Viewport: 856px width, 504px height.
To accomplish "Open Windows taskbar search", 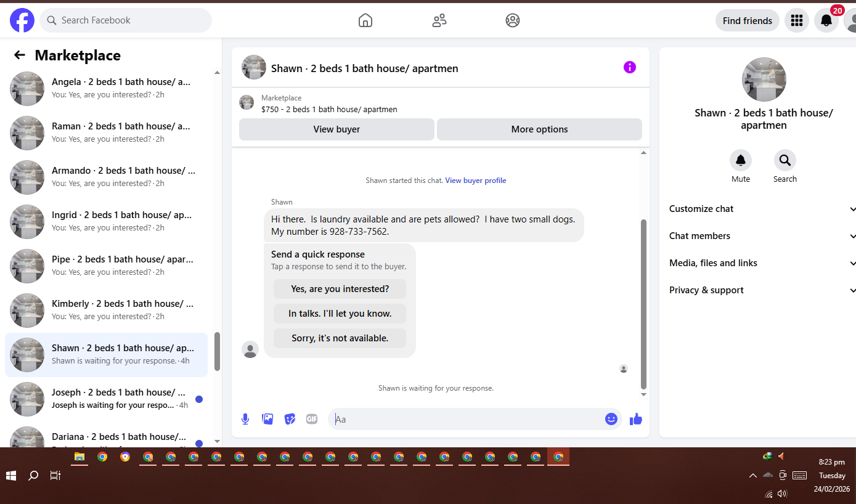I will click(x=34, y=476).
